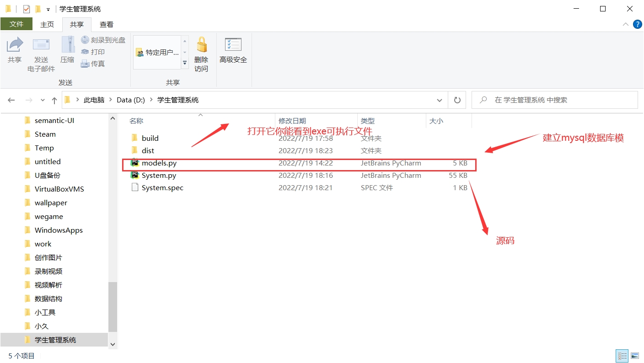
Task: Click the search magnifier icon
Action: click(x=483, y=100)
